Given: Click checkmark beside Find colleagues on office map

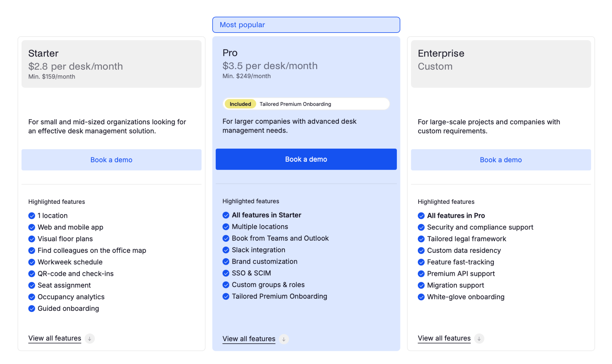Looking at the screenshot, I should pyautogui.click(x=32, y=251).
